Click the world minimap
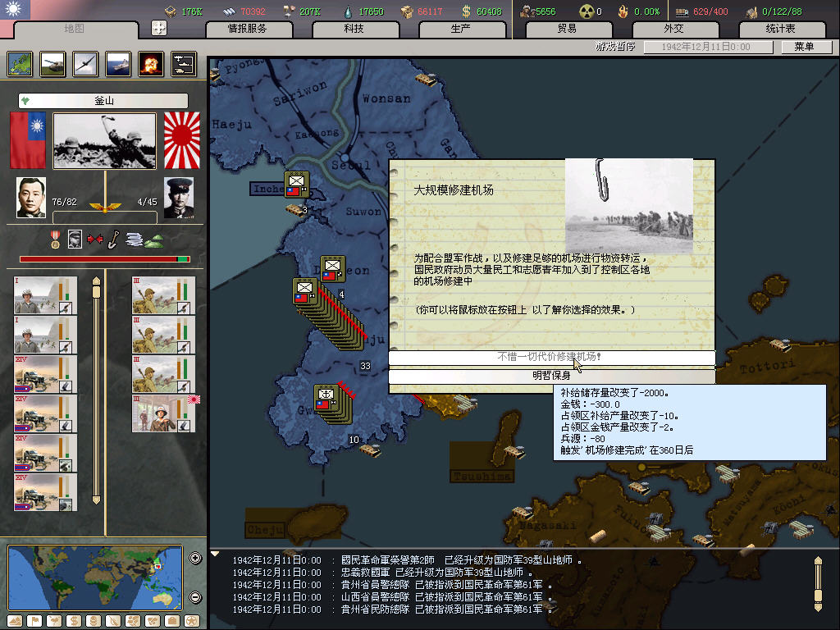 click(95, 577)
